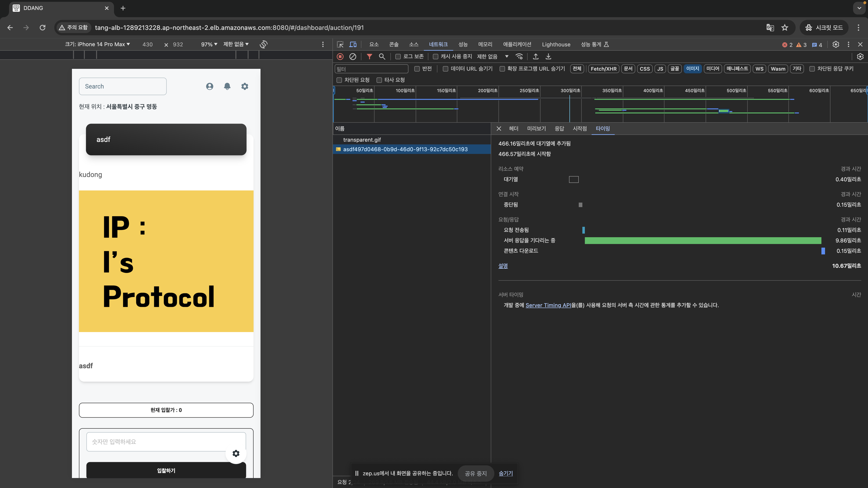The width and height of the screenshot is (868, 488).
Task: Stop recording network log
Action: click(340, 57)
